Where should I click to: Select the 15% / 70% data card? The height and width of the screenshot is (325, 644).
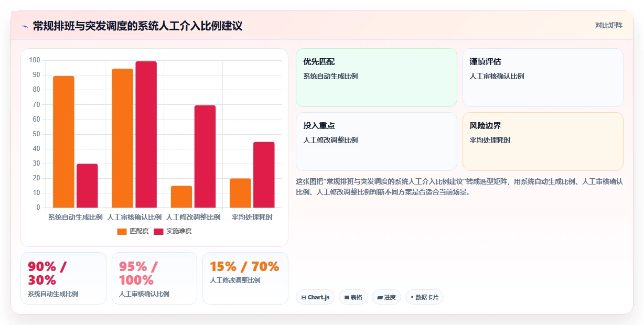click(245, 278)
